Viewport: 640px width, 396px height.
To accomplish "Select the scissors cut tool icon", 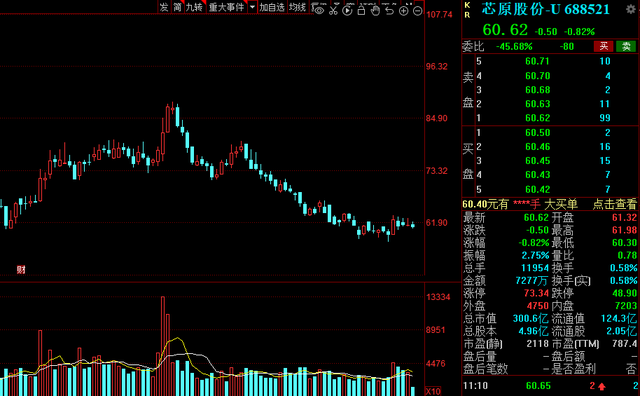I will pyautogui.click(x=333, y=10).
